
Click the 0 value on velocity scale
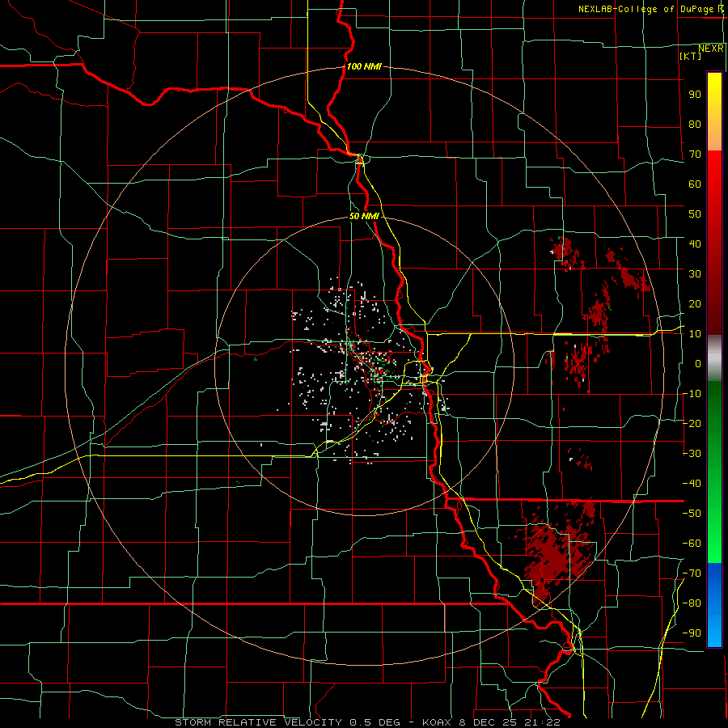(x=698, y=364)
